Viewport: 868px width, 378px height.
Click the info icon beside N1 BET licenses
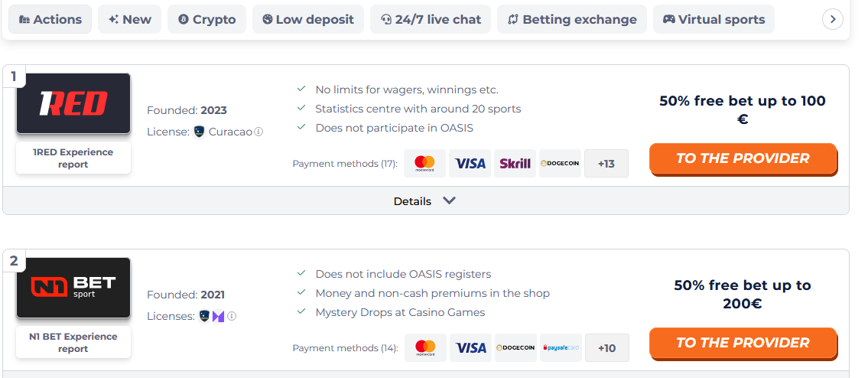232,316
